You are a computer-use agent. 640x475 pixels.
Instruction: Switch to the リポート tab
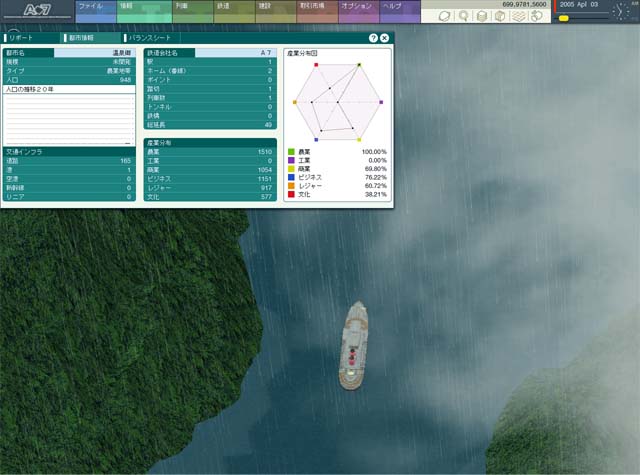click(31, 38)
